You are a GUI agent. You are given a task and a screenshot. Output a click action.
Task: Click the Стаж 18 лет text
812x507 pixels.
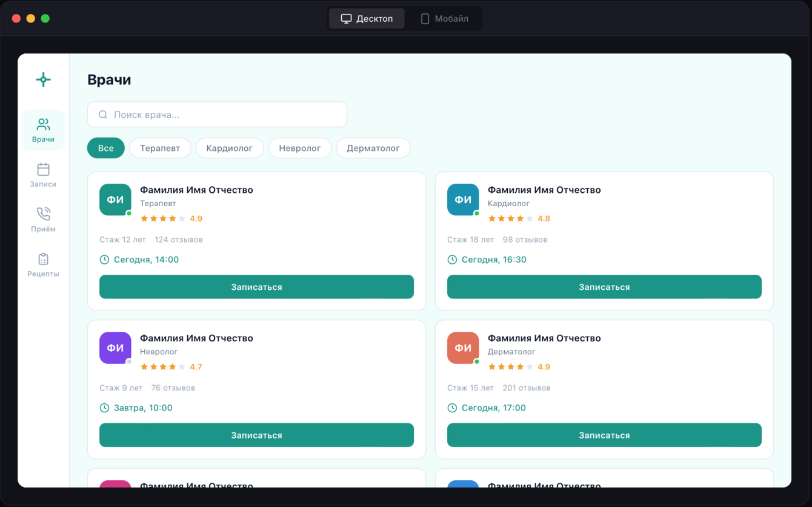point(470,240)
